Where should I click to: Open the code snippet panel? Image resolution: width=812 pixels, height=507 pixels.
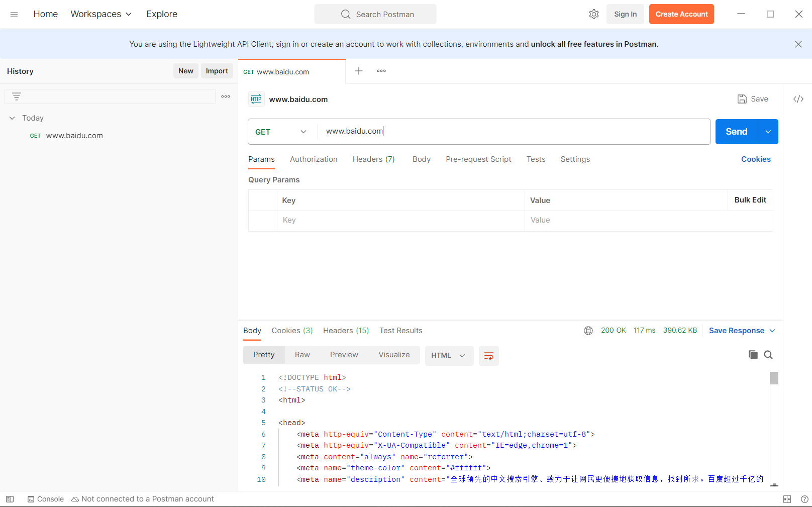[798, 99]
